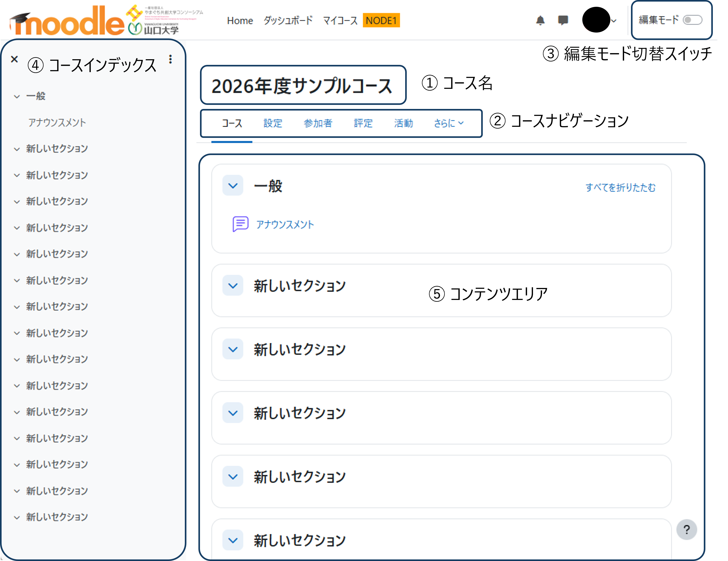Collapse the fifth 新しいセクション in content area
Viewport: 728px width, 561px height.
point(233,540)
